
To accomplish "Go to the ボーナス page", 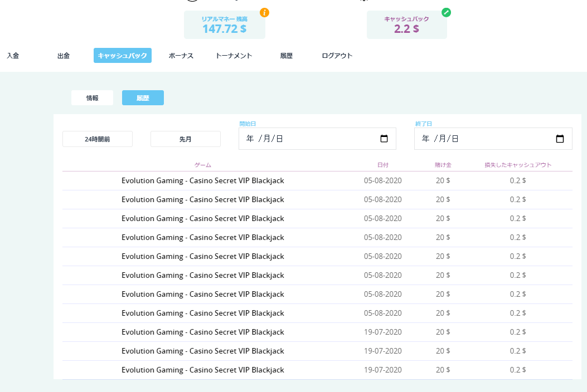I will (x=181, y=56).
